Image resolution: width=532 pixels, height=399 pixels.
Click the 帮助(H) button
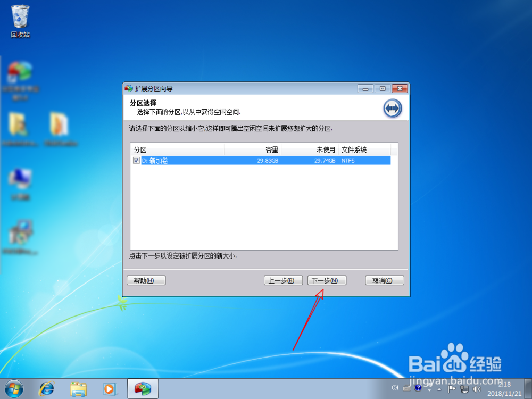[x=146, y=280]
